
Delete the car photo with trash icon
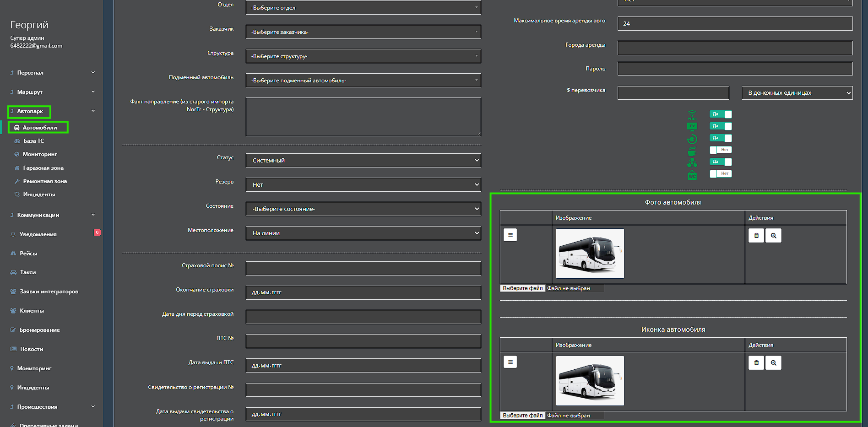(756, 236)
